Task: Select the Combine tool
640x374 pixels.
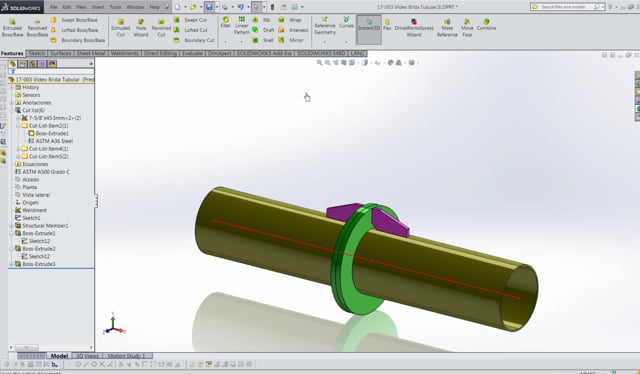Action: [x=486, y=24]
